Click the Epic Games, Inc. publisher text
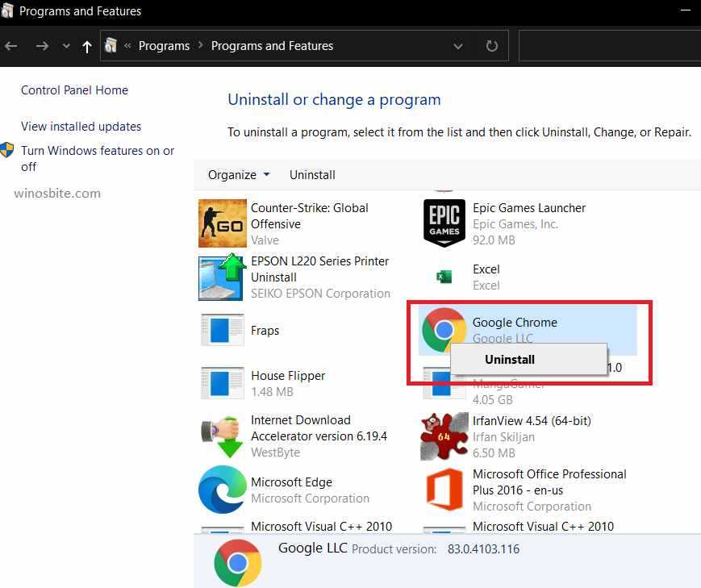 [515, 224]
